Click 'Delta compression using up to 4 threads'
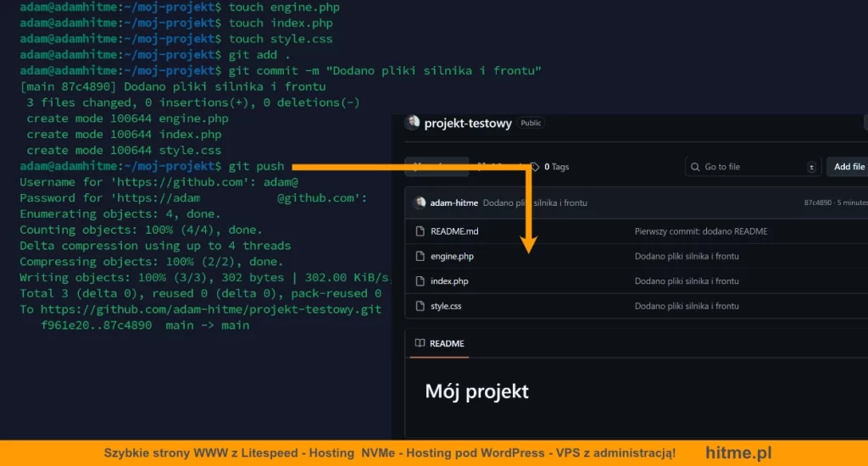Image resolution: width=868 pixels, height=466 pixels. pyautogui.click(x=155, y=246)
